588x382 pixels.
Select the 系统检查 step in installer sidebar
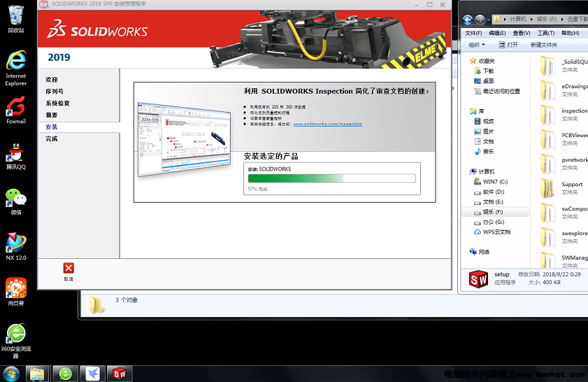pos(58,103)
